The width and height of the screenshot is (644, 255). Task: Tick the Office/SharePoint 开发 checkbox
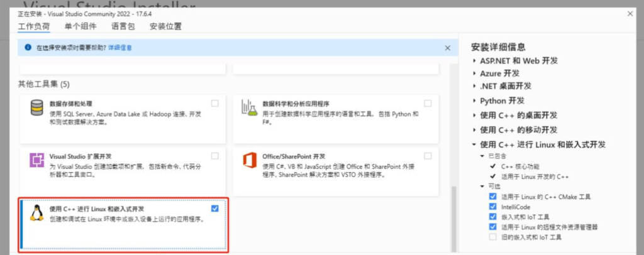click(x=428, y=155)
